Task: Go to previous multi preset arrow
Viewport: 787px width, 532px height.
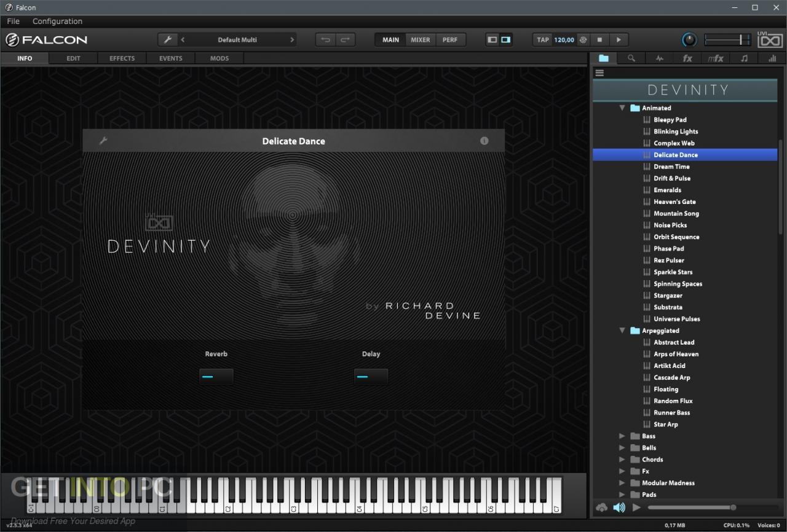Action: [183, 40]
